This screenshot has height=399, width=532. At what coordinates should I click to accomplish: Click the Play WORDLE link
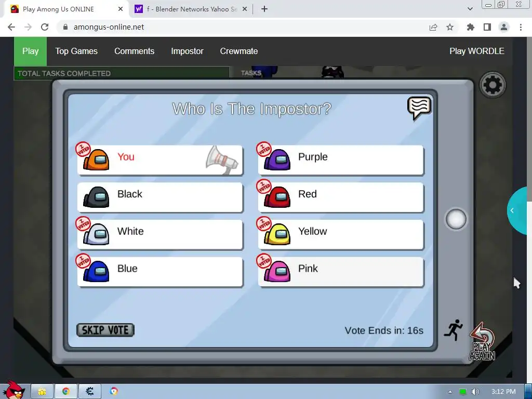[477, 51]
